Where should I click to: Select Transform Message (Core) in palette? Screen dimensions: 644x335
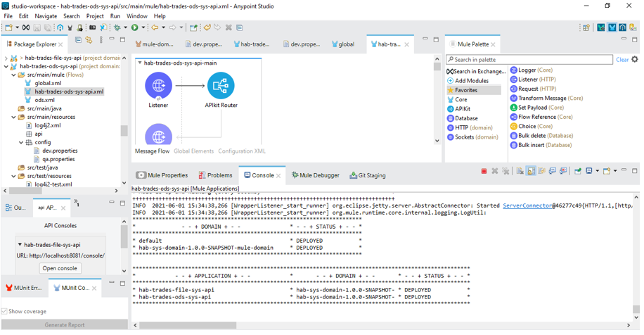(547, 98)
